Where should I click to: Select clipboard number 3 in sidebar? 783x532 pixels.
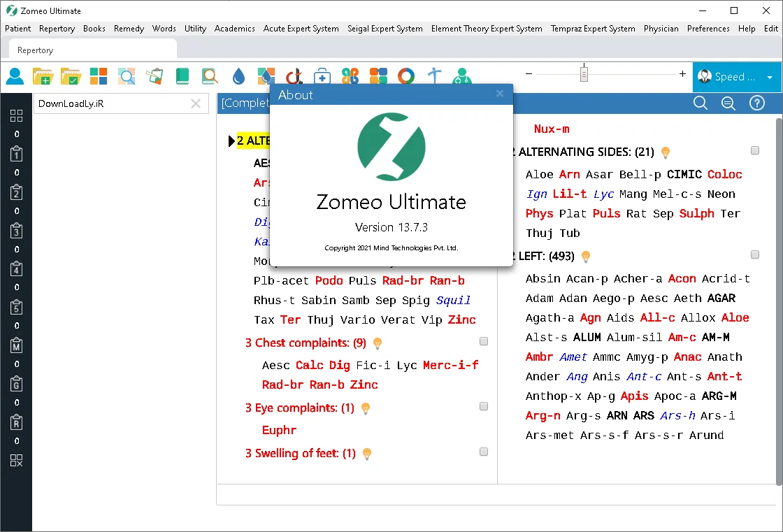(x=17, y=230)
